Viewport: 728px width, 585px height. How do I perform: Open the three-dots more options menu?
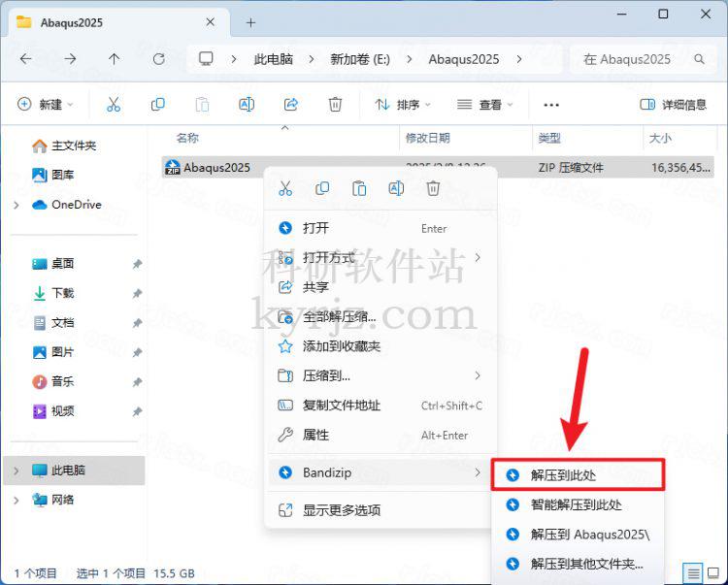[x=551, y=105]
